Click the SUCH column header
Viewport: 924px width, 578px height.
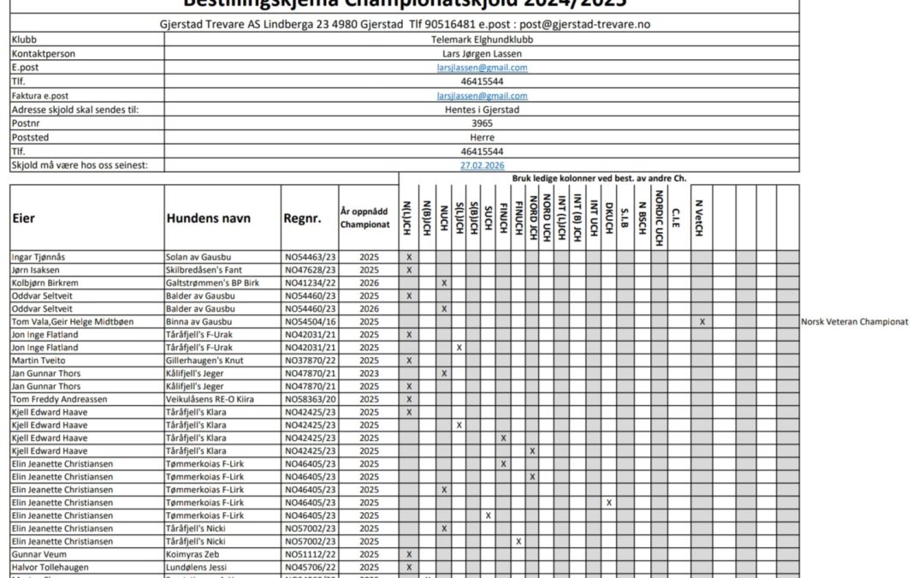[488, 217]
